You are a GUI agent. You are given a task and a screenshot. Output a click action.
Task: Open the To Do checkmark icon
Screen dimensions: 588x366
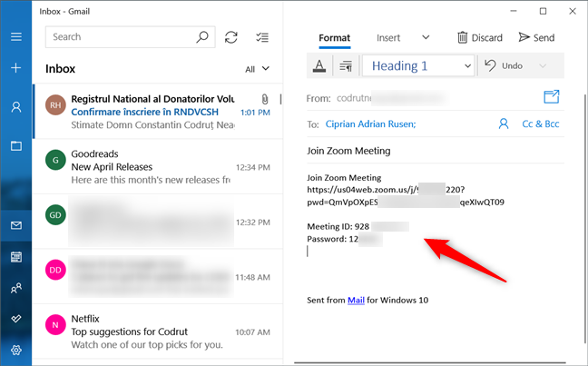point(16,319)
